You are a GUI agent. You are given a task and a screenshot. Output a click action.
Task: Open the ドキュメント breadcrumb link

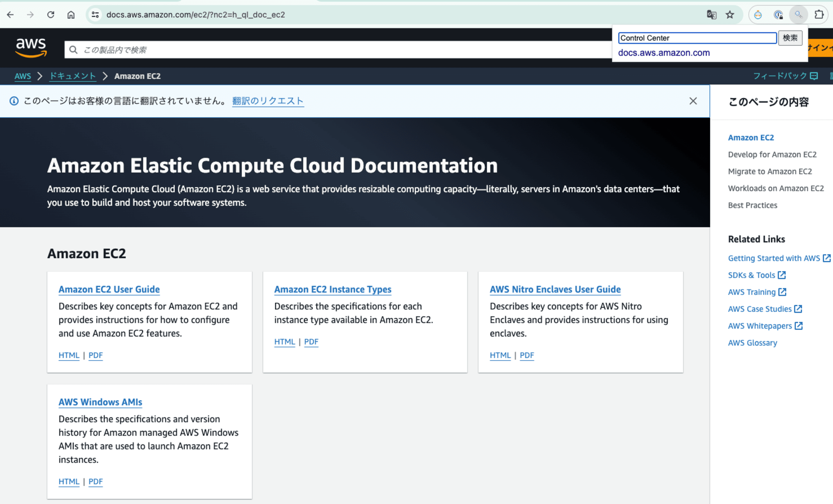point(73,76)
